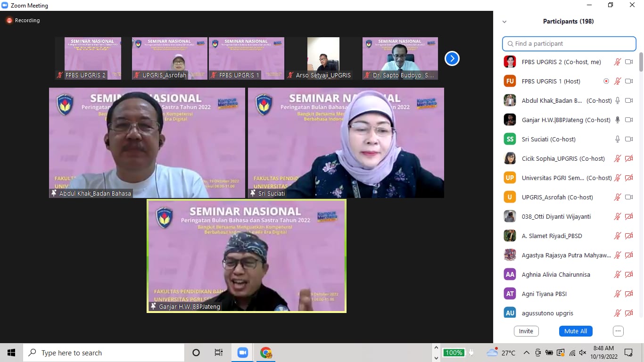Click the blue next-page arrow for video thumbnails
This screenshot has height=362, width=644.
tap(452, 58)
